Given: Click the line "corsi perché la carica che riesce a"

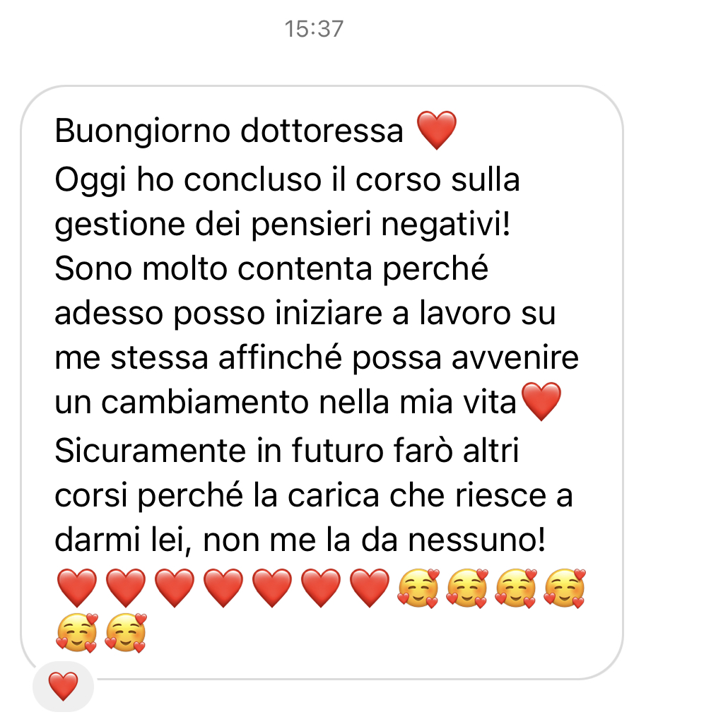Looking at the screenshot, I should coord(314,496).
